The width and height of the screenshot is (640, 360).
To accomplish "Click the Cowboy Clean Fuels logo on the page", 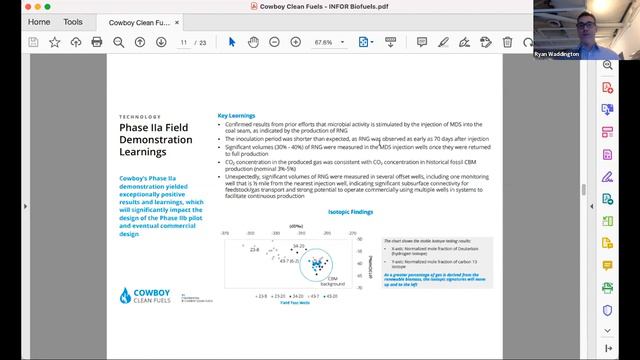I will tap(145, 296).
